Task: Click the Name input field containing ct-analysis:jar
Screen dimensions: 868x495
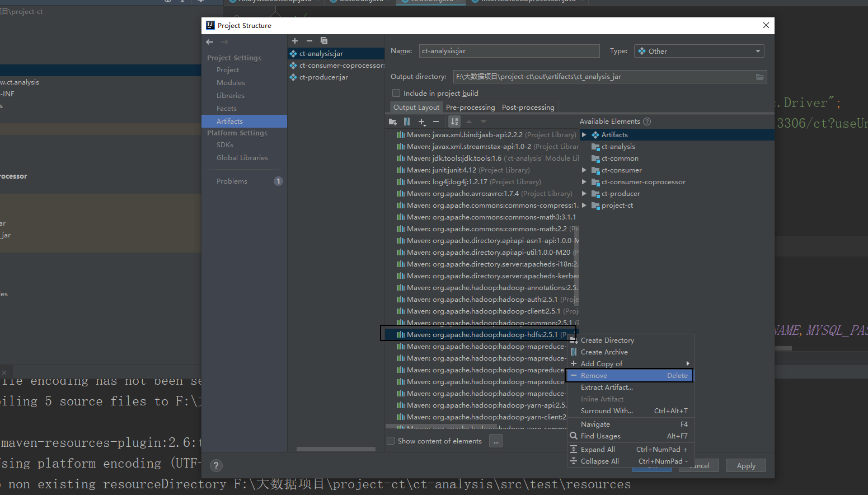Action: pos(509,51)
